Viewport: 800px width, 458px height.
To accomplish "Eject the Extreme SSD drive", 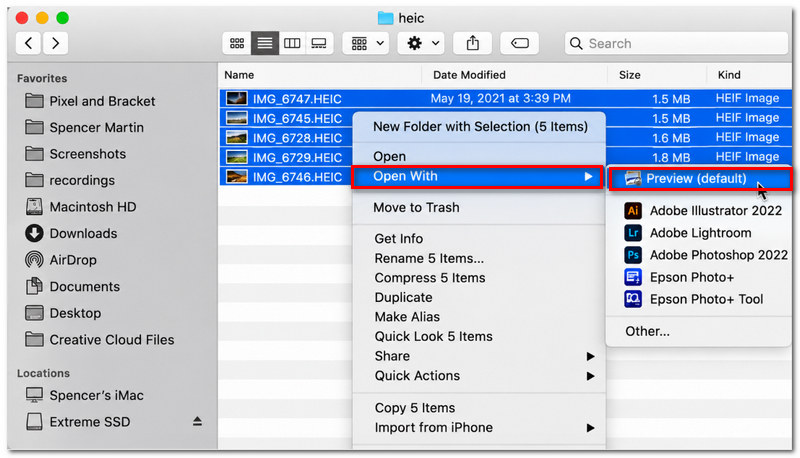I will click(x=197, y=421).
